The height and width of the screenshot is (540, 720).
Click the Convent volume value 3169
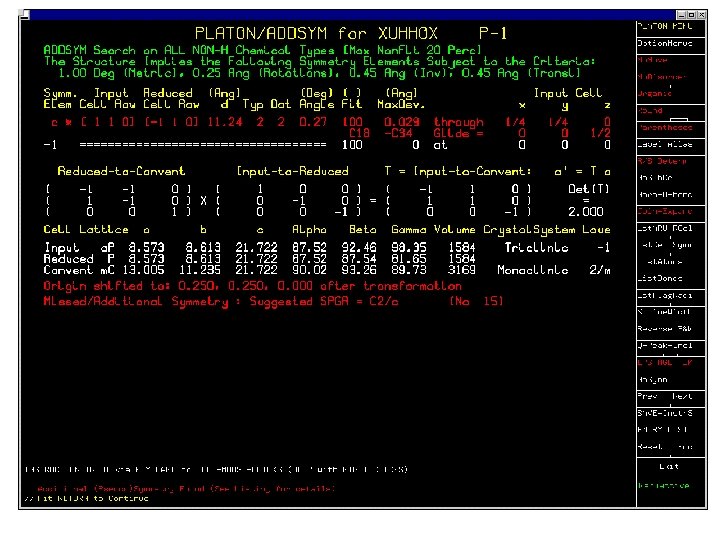click(x=461, y=270)
